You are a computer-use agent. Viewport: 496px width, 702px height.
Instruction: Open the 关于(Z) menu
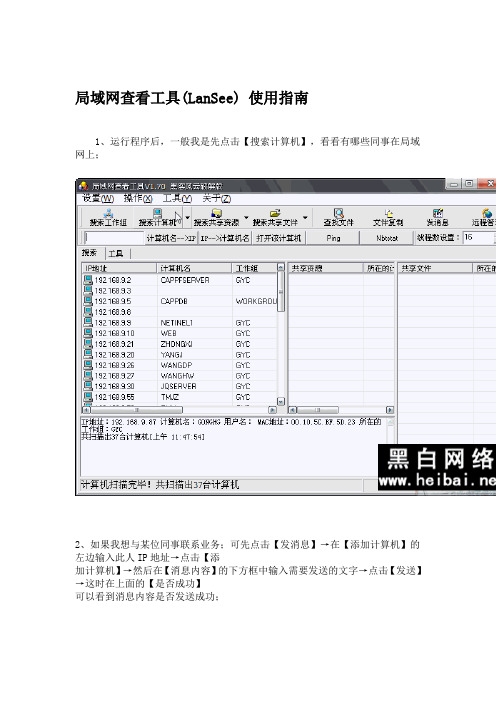tap(216, 198)
